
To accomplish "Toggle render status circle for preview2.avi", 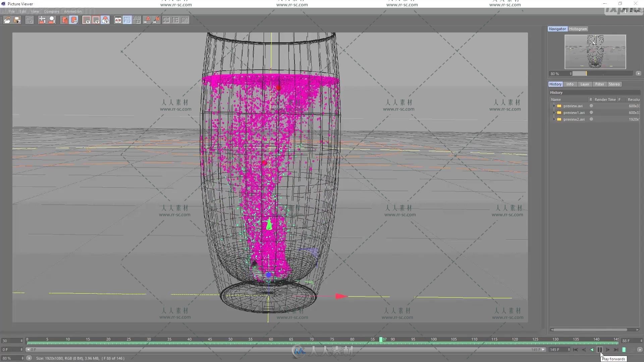I will point(591,119).
